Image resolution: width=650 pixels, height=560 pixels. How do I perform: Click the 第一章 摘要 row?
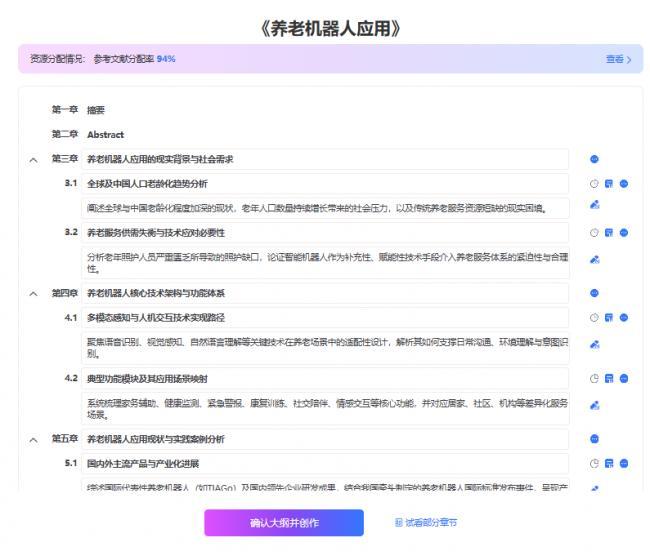tap(78, 110)
